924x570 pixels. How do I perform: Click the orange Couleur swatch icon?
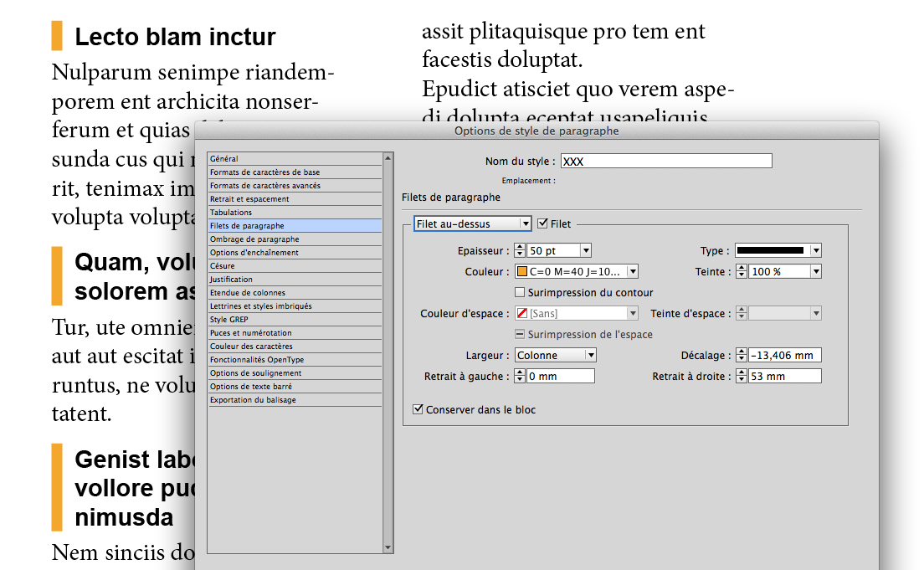tap(522, 272)
